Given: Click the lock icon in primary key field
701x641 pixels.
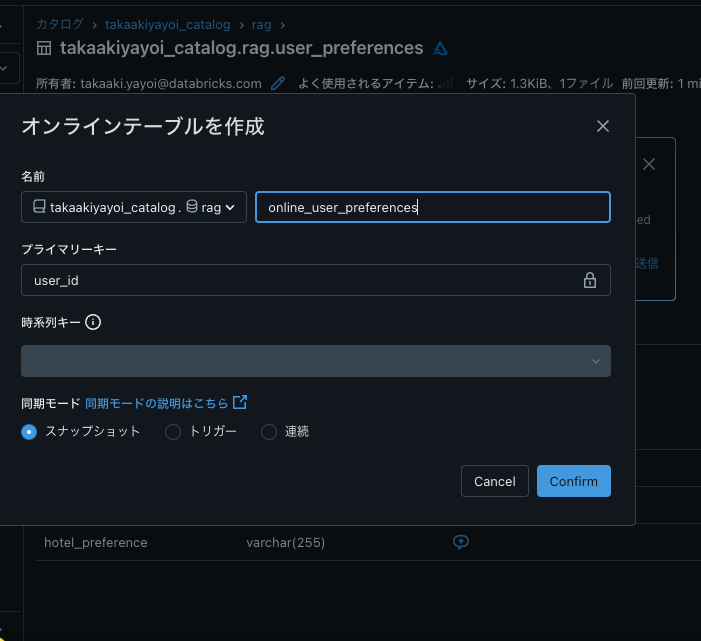Looking at the screenshot, I should (590, 280).
